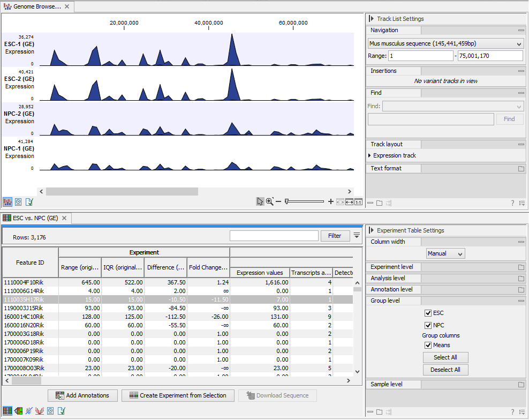Open the Mus musculus sequence dropdown
Image resolution: width=529 pixels, height=420 pixels.
tap(445, 43)
